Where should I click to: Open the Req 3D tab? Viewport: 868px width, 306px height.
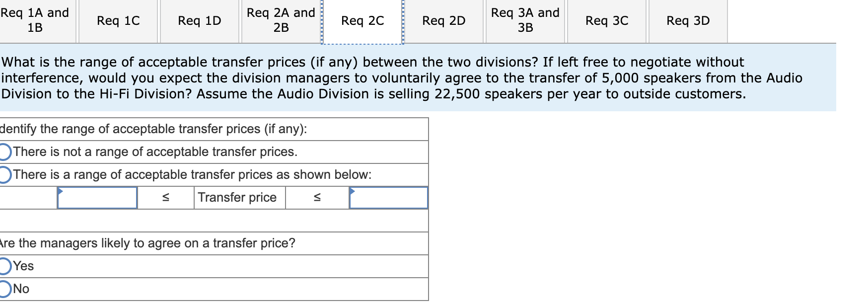pos(688,21)
